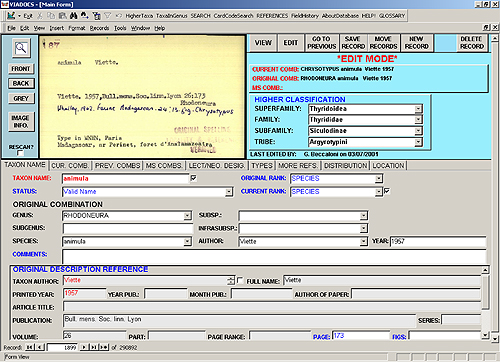Open FieldHistory from the toolbar

pos(305,16)
